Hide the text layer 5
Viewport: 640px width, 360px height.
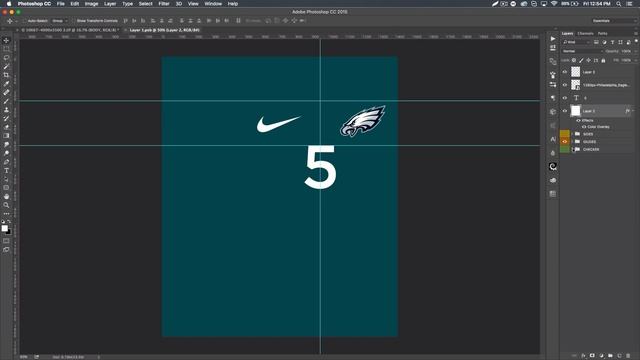(x=565, y=98)
